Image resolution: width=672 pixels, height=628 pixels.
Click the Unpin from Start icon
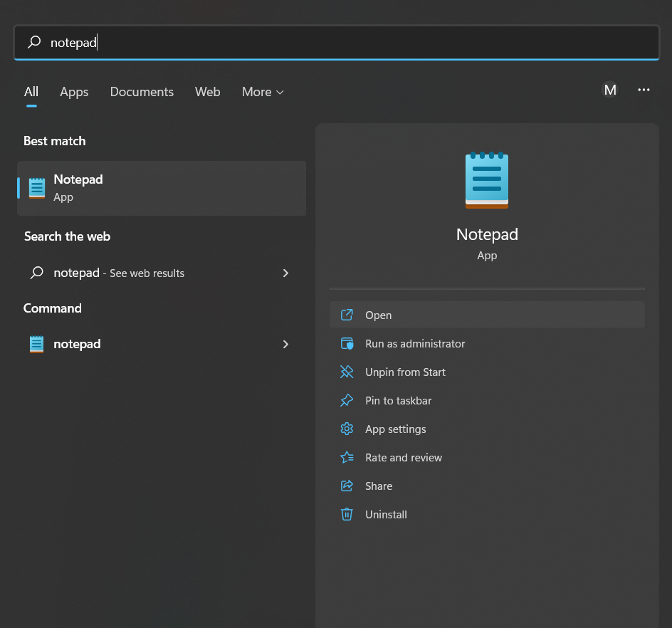point(347,372)
